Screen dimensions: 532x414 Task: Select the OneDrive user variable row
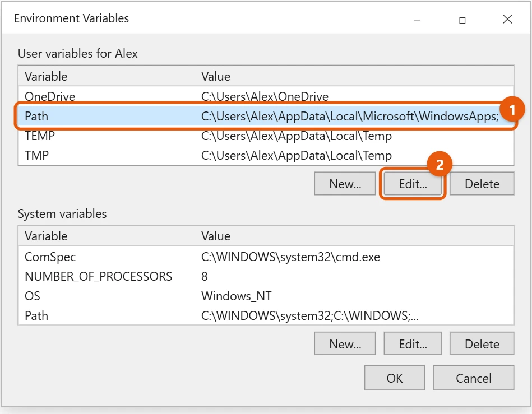point(266,96)
